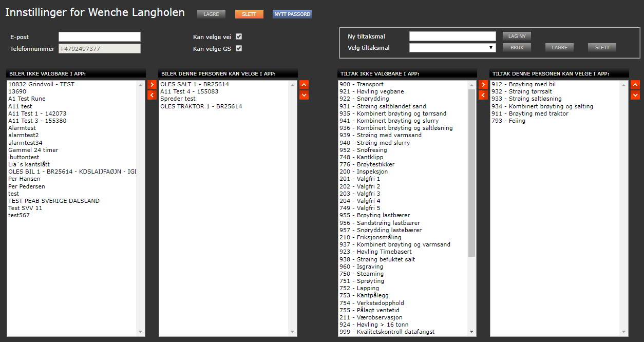Select '900 - Transport' tiltak

click(x=403, y=84)
